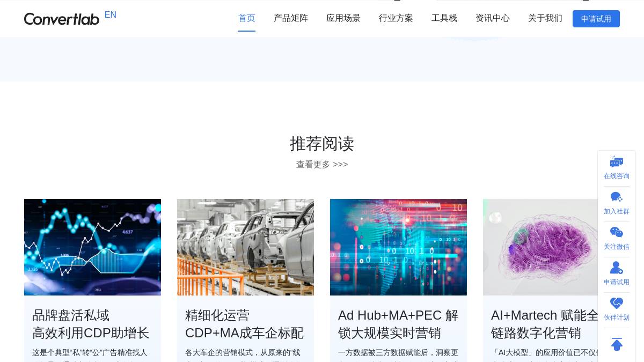644x362 pixels.
Task: Click the back-to-top arrow icon
Action: [617, 345]
